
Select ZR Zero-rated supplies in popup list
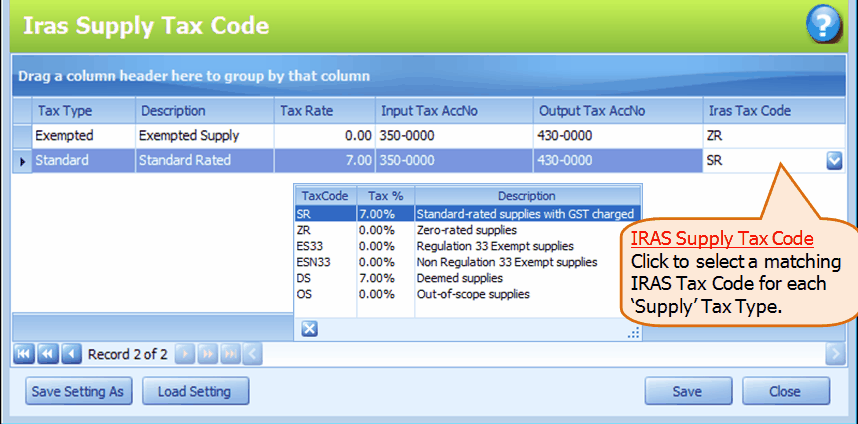[x=468, y=230]
